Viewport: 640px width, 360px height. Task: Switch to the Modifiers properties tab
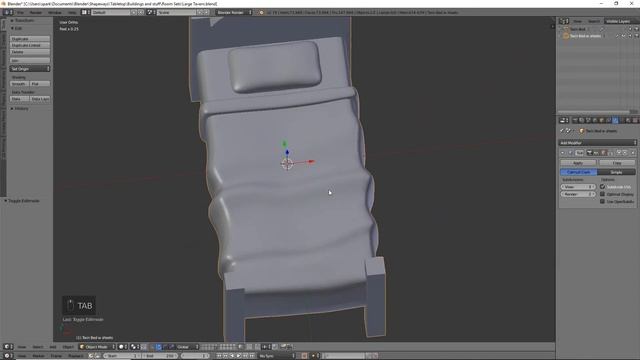(x=615, y=120)
